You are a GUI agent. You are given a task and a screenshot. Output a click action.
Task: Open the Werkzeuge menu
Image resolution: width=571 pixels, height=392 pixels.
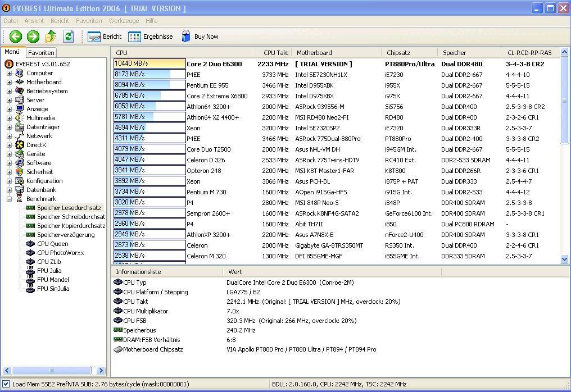(124, 21)
